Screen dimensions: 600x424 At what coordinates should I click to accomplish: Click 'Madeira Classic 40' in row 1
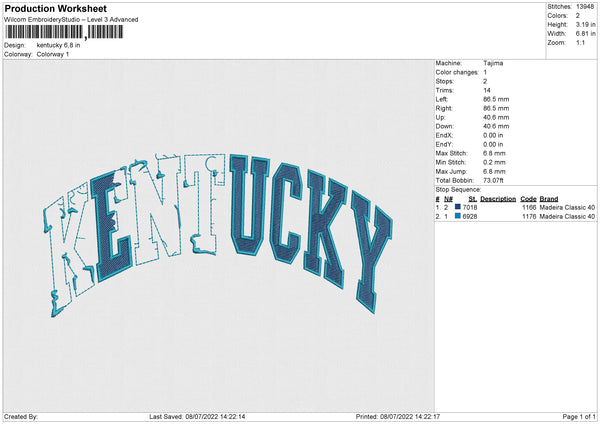point(567,207)
